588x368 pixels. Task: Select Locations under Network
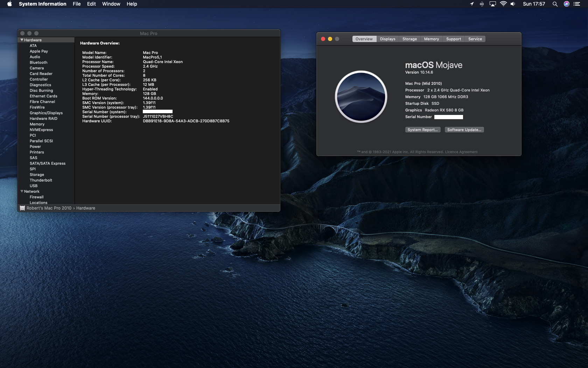pos(38,203)
